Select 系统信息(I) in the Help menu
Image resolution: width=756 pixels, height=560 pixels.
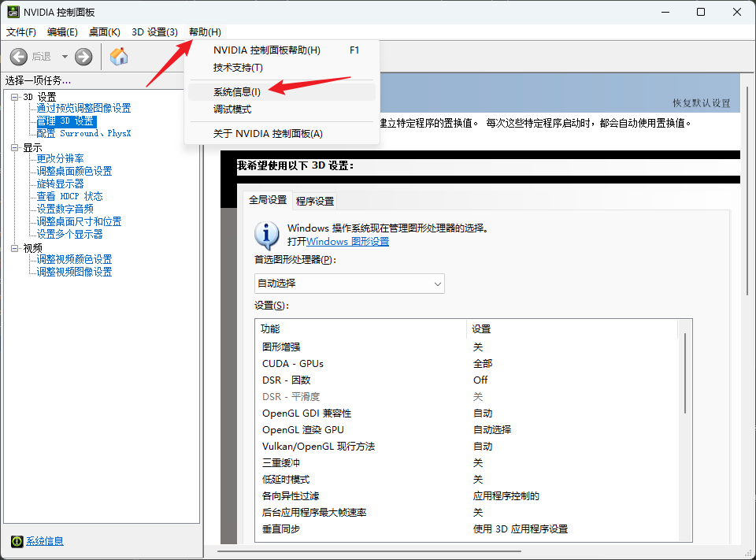(282, 92)
